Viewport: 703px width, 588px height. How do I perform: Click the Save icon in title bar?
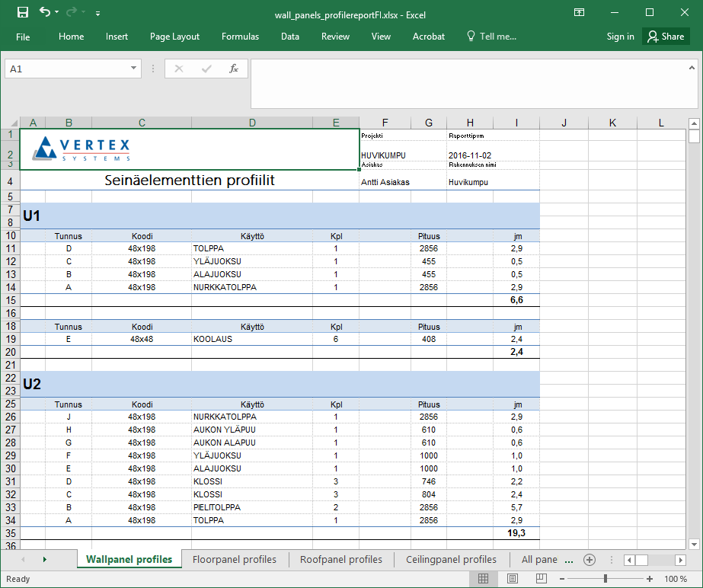(x=22, y=13)
